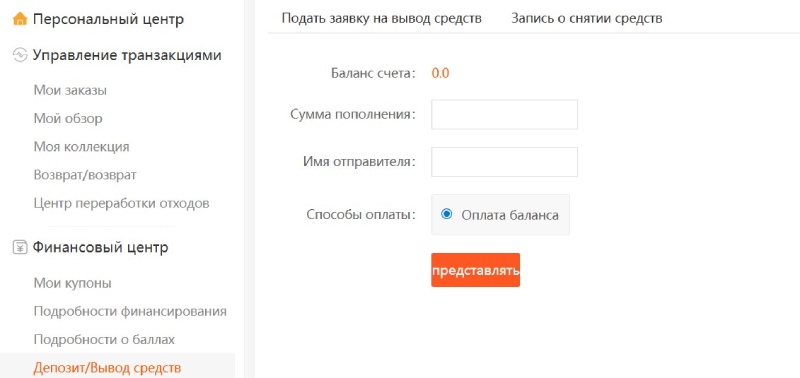Viewport: 800px width, 378px height.
Task: Focus the Имя отправителя input field
Action: click(x=504, y=162)
